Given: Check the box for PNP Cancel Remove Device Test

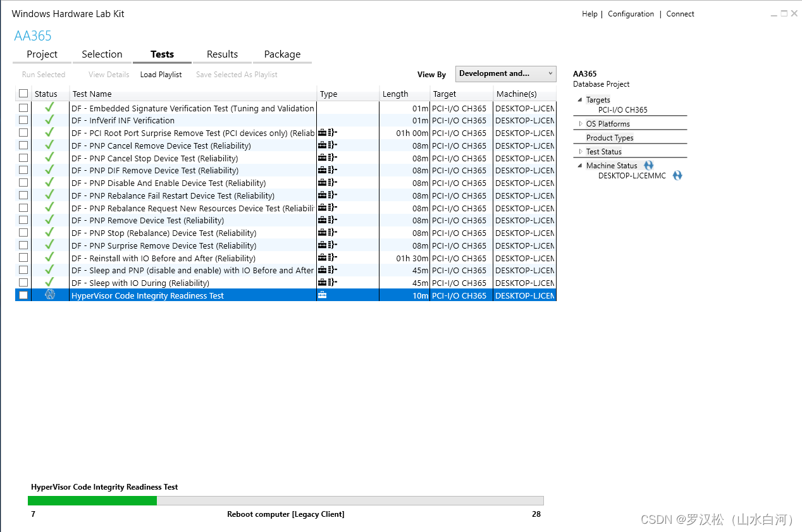Looking at the screenshot, I should tap(23, 145).
